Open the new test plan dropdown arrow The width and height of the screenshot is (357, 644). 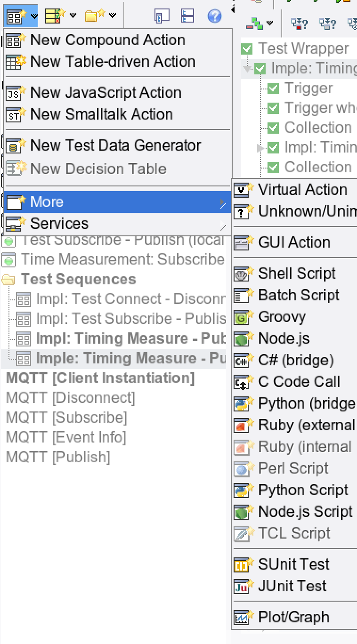pos(73,16)
